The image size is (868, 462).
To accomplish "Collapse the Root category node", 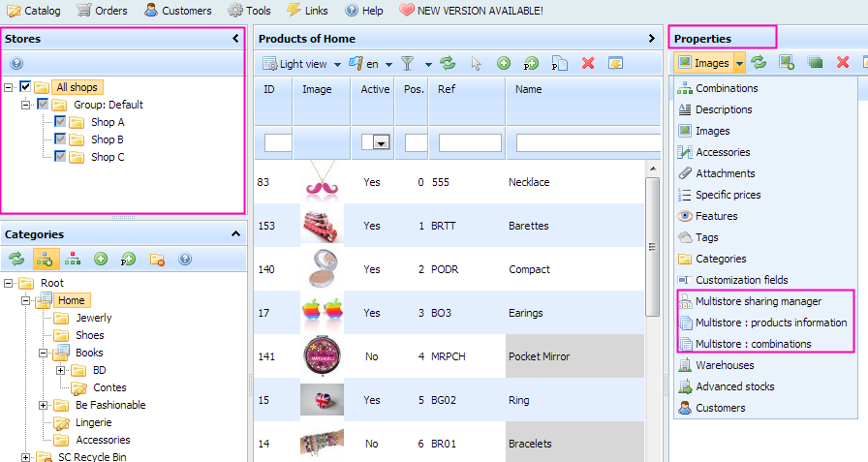I will point(9,283).
